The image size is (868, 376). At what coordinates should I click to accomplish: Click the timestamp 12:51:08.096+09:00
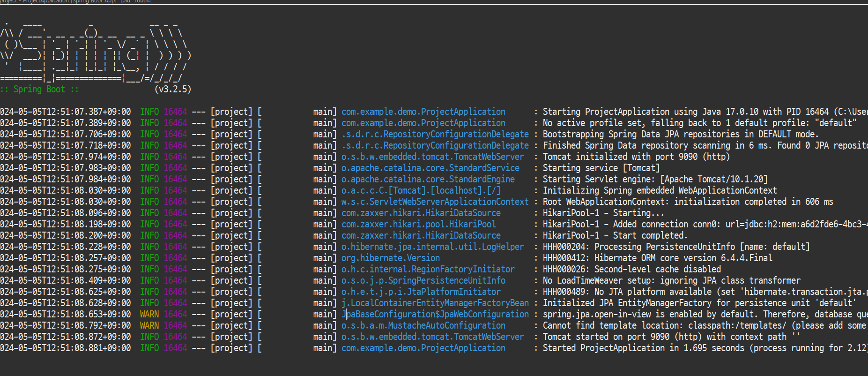[x=66, y=213]
